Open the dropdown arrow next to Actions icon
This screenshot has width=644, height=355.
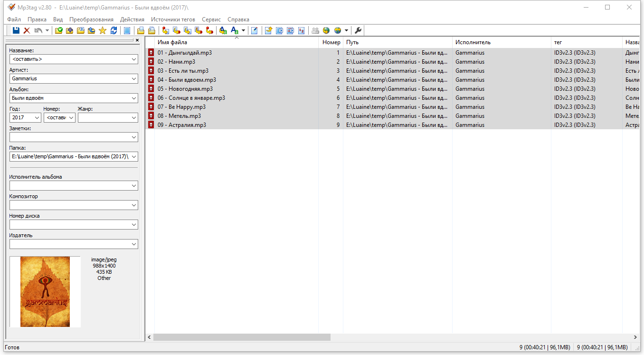point(243,30)
